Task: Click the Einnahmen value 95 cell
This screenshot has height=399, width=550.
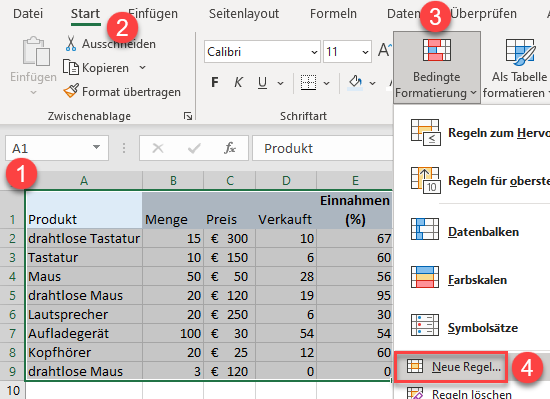Action: tap(355, 295)
